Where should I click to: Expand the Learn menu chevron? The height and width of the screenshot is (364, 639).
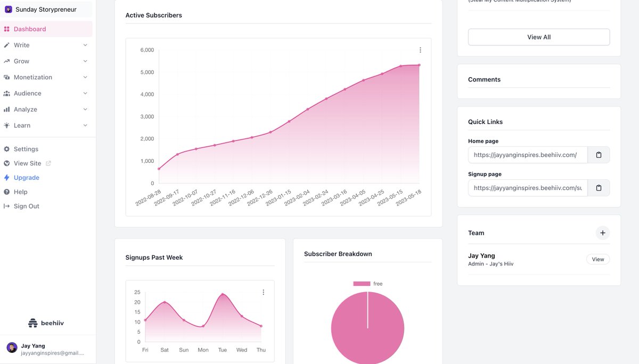point(85,125)
